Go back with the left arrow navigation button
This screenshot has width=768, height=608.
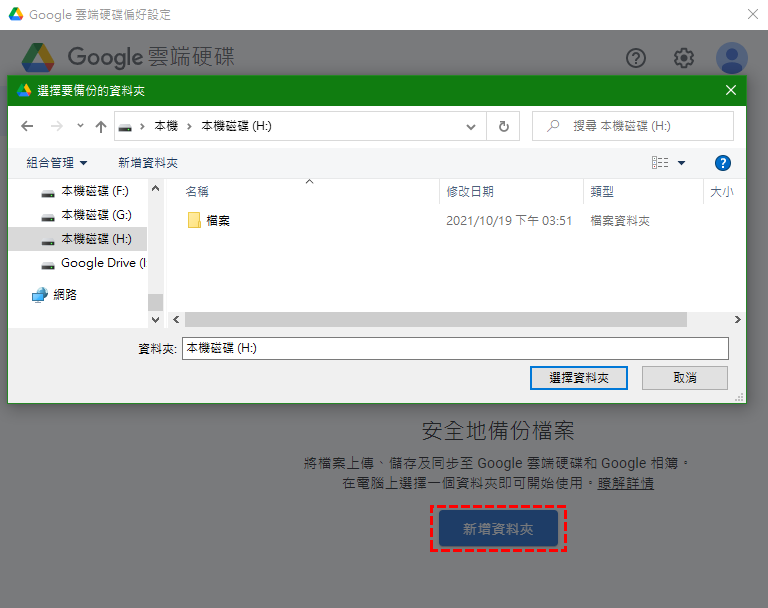[x=27, y=126]
